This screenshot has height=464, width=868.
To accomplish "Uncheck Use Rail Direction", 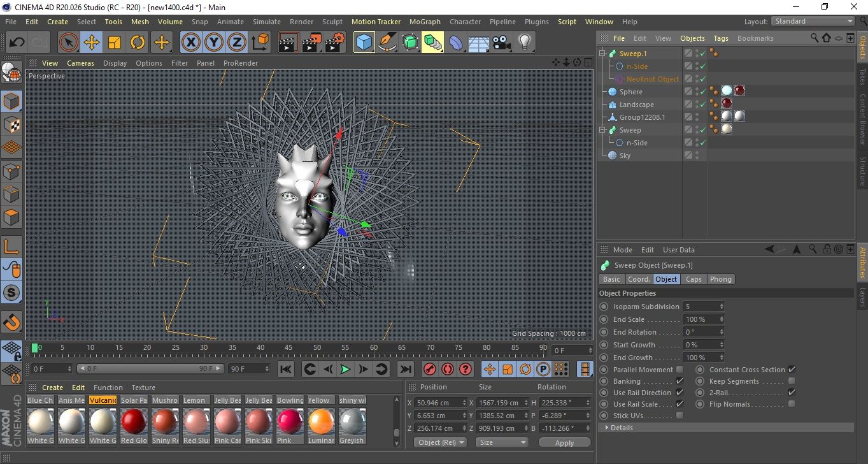I will [x=679, y=393].
